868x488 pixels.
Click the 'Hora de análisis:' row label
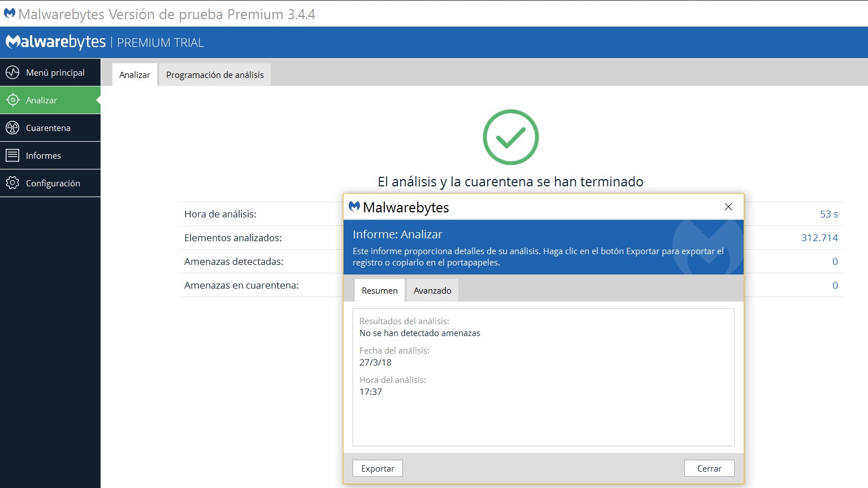[x=220, y=214]
